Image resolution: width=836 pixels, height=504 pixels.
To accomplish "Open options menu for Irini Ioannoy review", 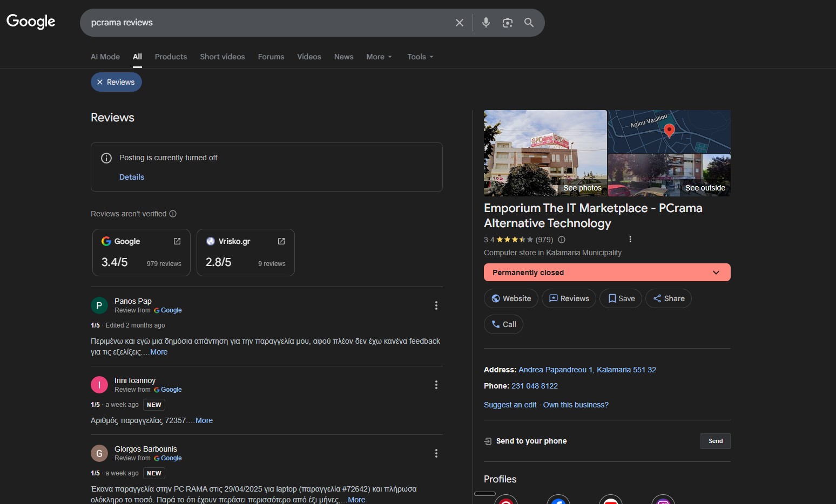I will pos(436,385).
